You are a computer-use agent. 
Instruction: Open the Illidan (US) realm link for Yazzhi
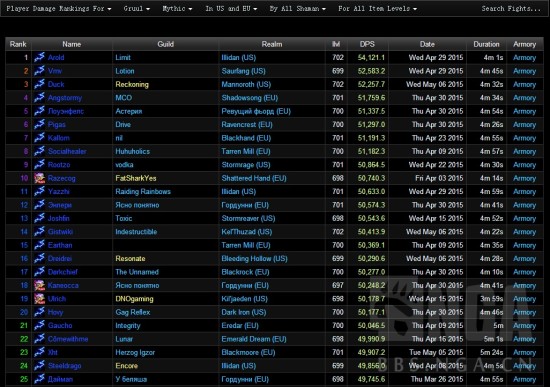tap(239, 192)
